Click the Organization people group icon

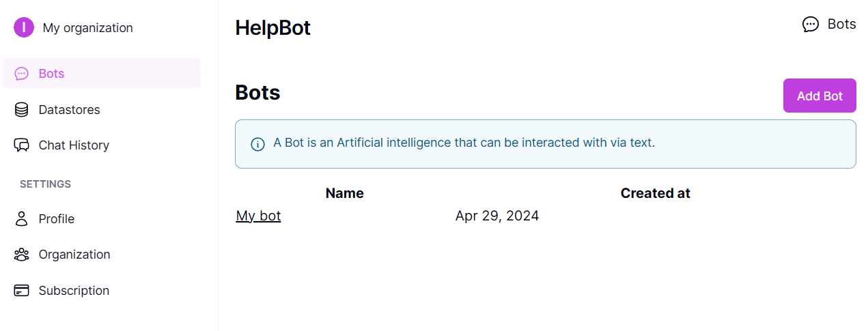point(22,255)
